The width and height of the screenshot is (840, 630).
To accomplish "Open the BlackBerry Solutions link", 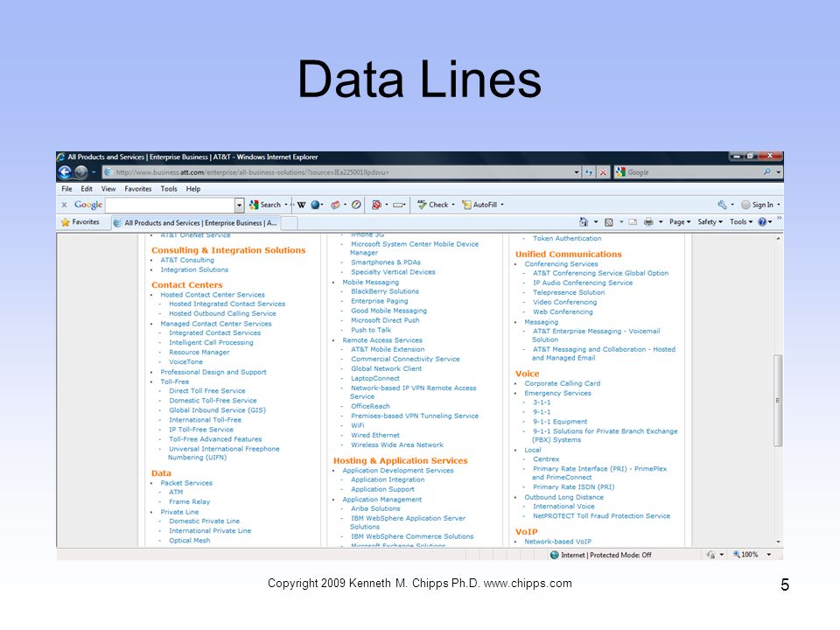I will point(385,291).
